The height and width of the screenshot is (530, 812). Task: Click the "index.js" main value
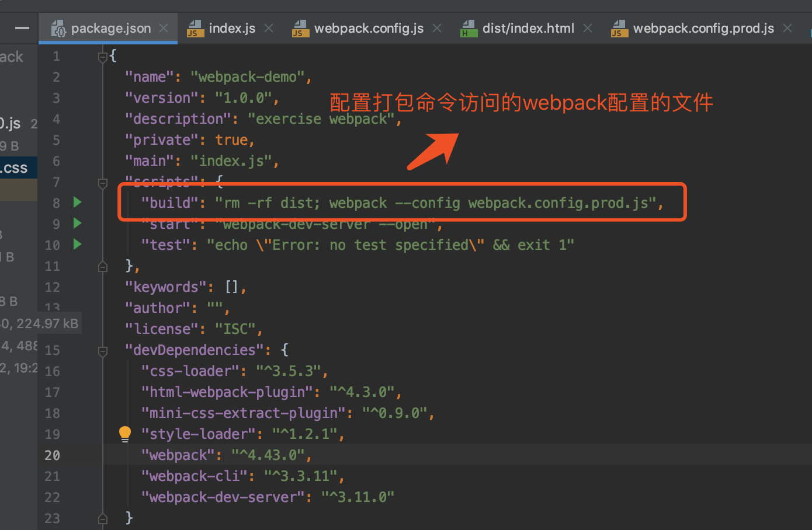click(x=231, y=161)
